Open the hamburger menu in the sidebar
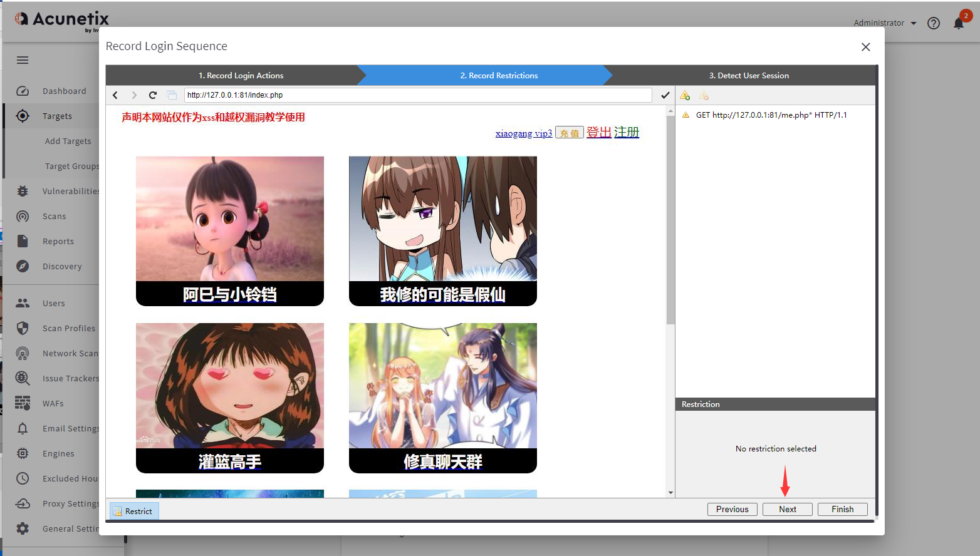 [23, 60]
